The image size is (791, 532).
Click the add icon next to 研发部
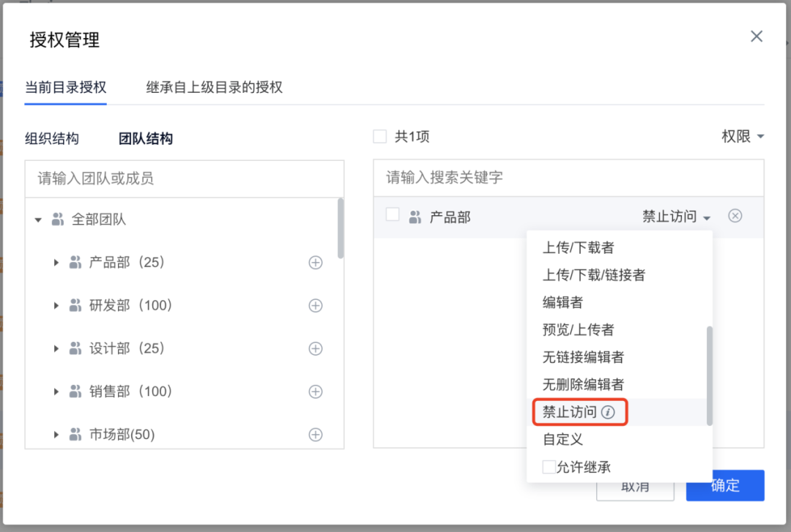click(x=315, y=305)
